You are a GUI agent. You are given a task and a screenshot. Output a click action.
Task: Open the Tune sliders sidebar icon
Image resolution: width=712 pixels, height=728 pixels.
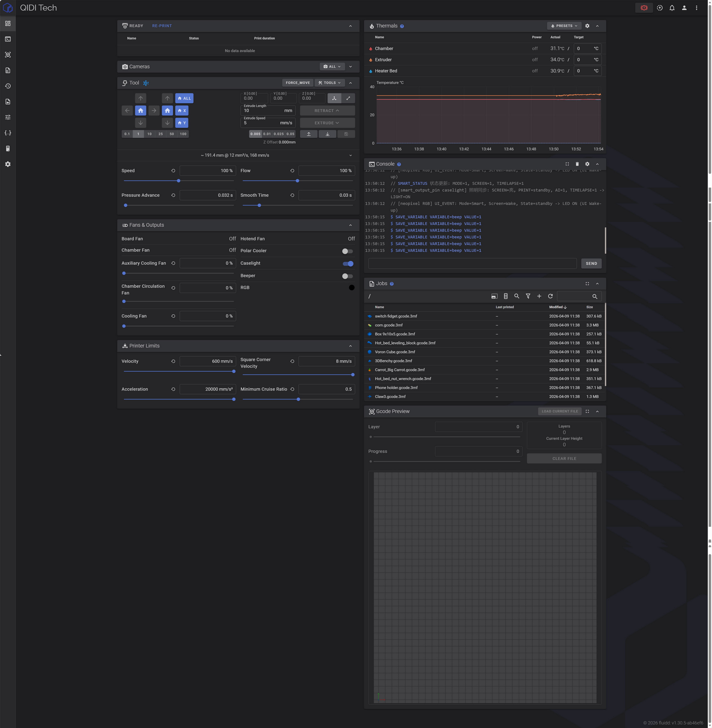click(x=8, y=117)
